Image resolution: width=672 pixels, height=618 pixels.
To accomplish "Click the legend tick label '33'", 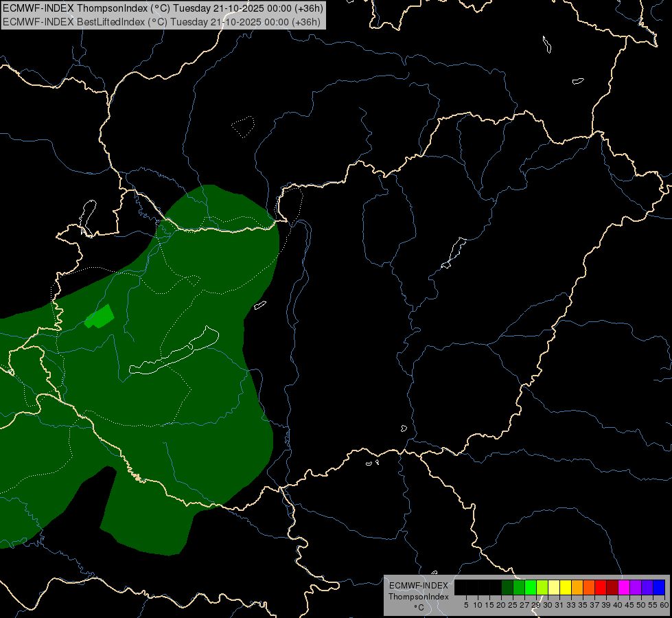I will pyautogui.click(x=571, y=605).
